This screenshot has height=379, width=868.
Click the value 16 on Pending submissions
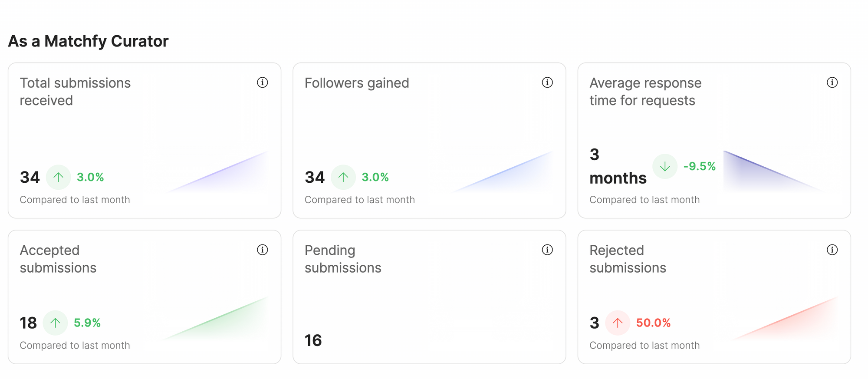[x=313, y=340]
